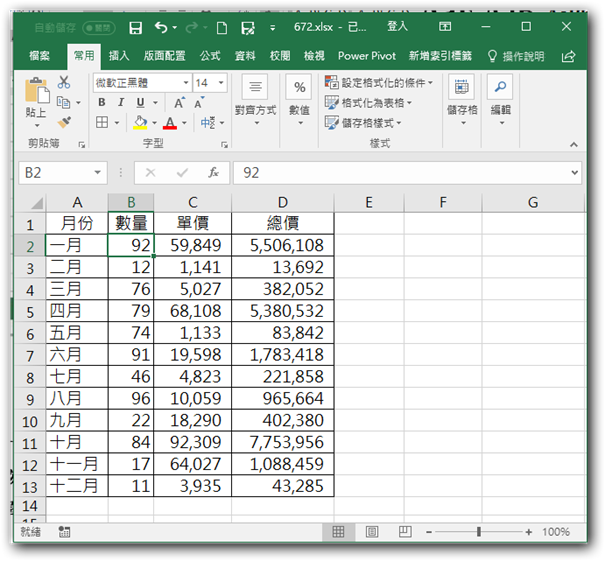Viewport: 605px width, 561px height.
Task: Open the File (檔案) tab
Action: [x=40, y=56]
